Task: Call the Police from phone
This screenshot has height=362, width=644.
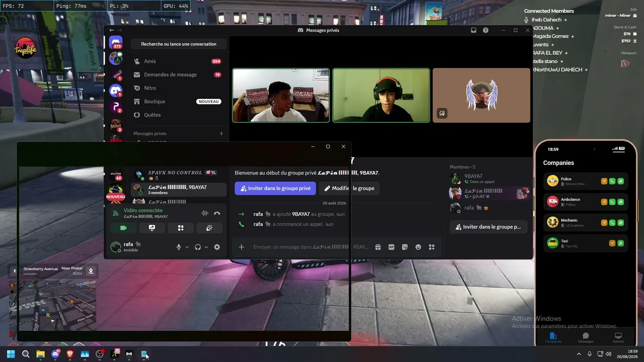Action: [x=612, y=181]
